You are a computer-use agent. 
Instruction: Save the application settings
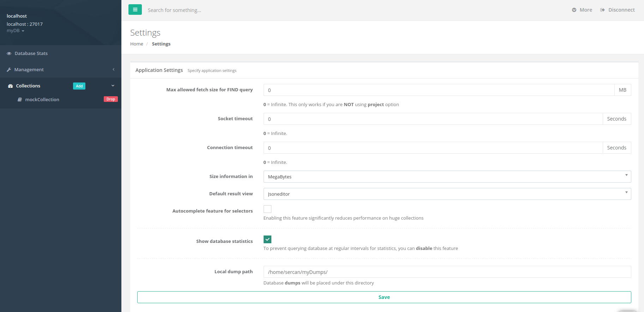[x=384, y=297]
